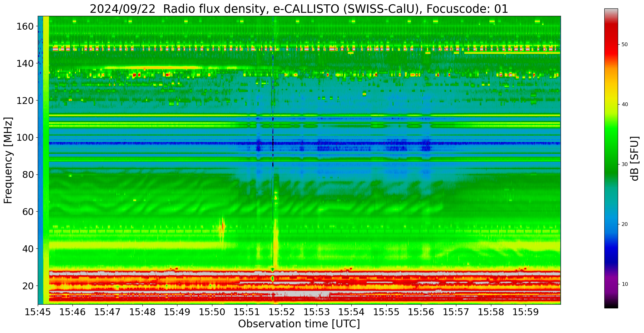644x333 pixels.
Task: Click the 15:48 time tick label
Action: [143, 312]
